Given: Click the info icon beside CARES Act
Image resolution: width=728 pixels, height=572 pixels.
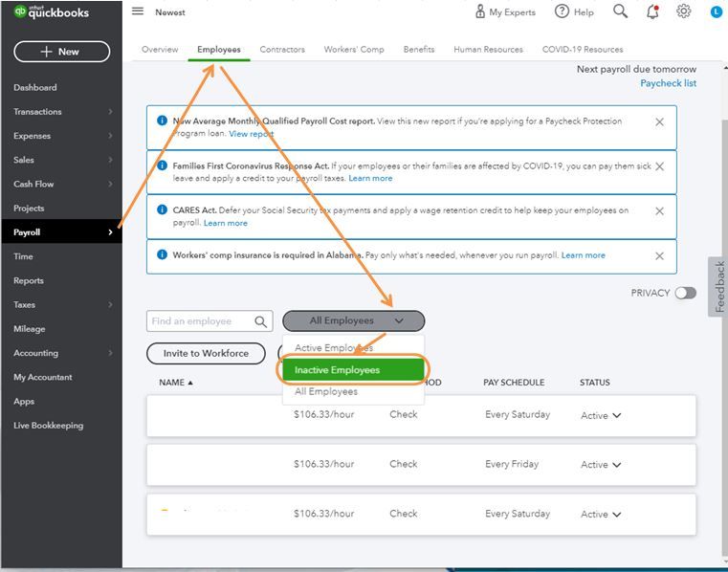Looking at the screenshot, I should [162, 209].
